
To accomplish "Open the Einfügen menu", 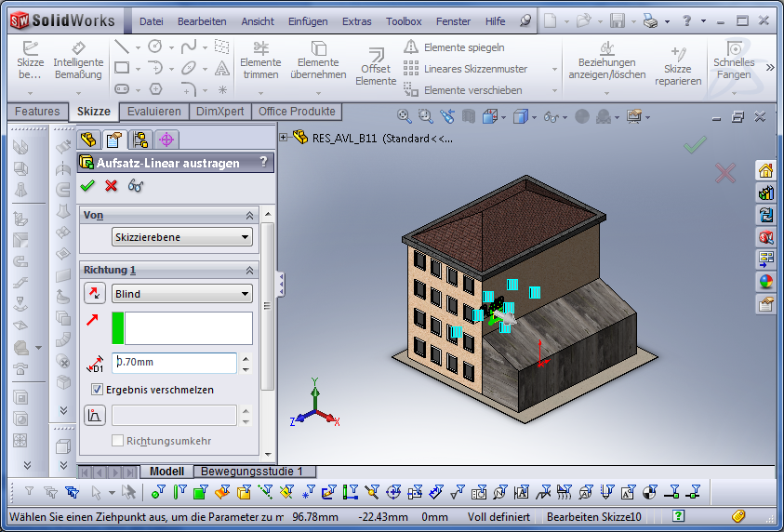I will tap(307, 21).
